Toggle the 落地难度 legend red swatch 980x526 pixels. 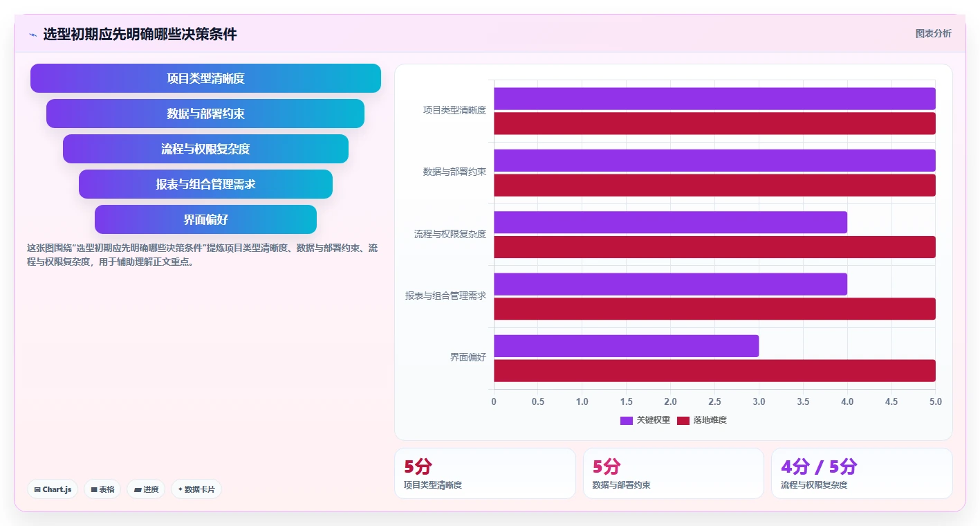pyautogui.click(x=683, y=420)
